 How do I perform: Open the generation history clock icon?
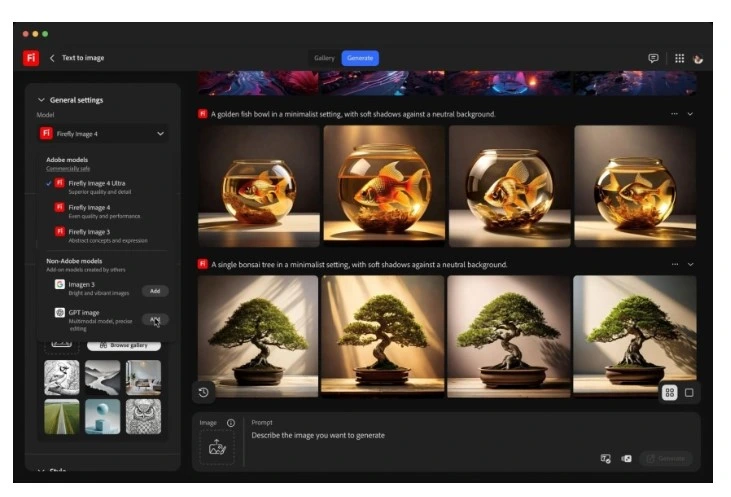point(203,393)
